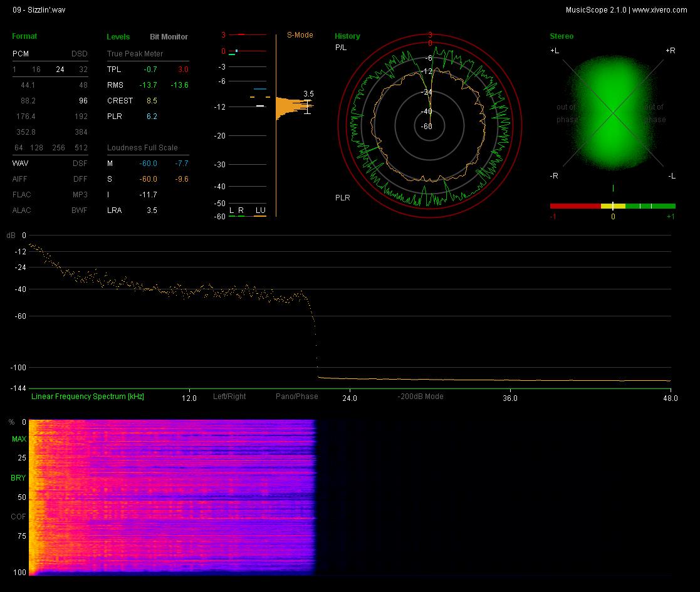Click the Stereo section header
Screen dimensions: 700x592
point(562,36)
